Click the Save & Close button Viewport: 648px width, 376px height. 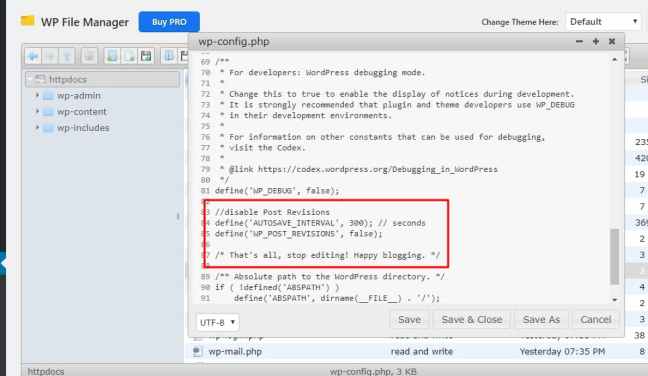472,320
